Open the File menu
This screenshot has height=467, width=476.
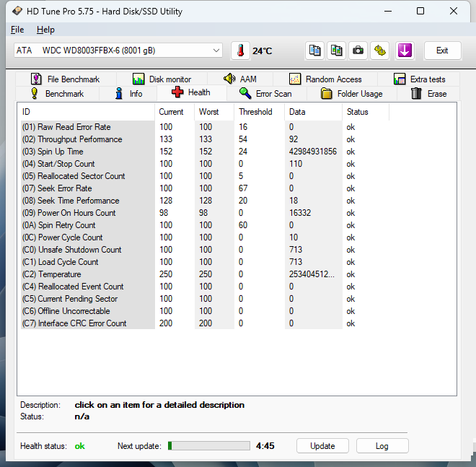17,30
